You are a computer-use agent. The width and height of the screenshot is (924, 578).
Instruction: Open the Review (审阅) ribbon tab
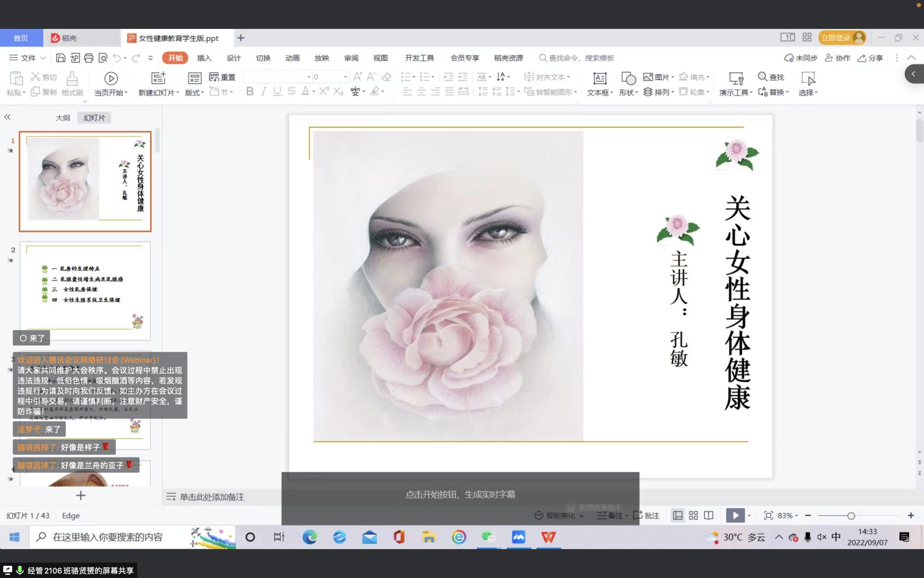click(x=351, y=58)
